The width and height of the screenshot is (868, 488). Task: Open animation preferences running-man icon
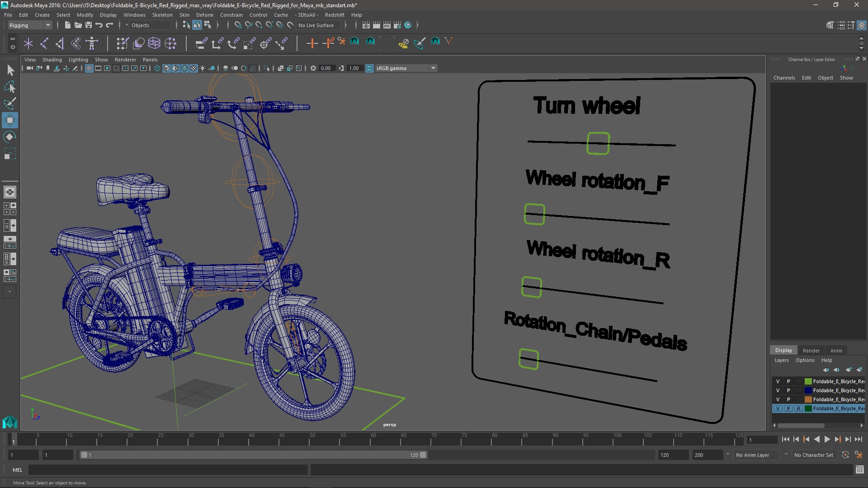point(859,455)
